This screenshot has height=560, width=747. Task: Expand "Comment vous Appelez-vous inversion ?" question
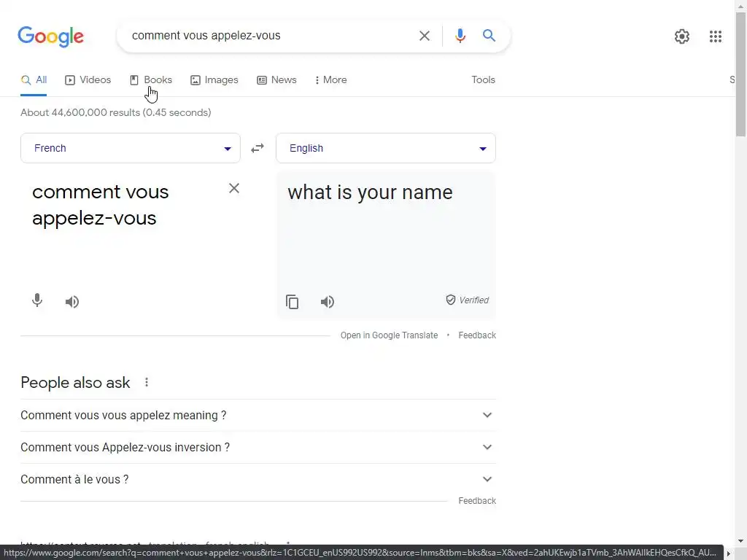click(258, 447)
